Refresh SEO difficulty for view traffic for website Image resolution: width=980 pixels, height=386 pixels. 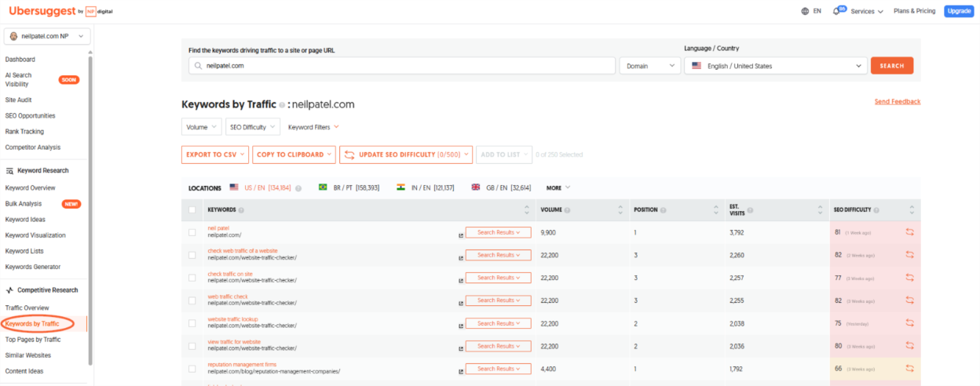tap(910, 346)
